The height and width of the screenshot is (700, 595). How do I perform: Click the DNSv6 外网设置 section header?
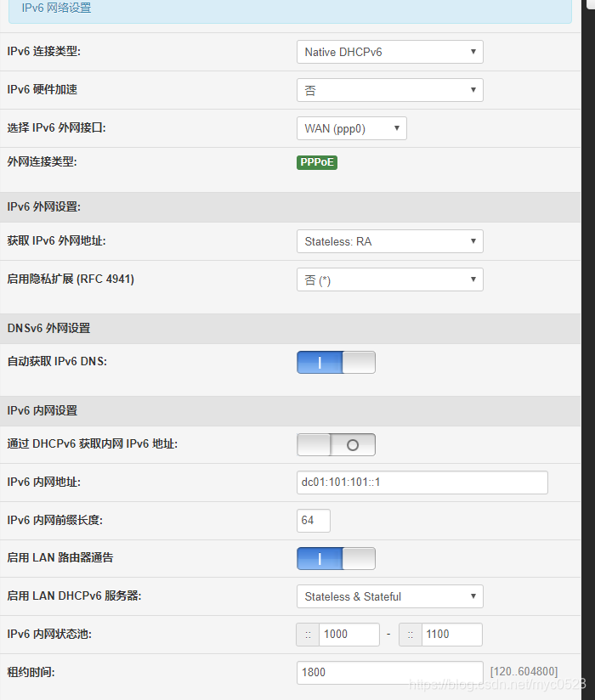click(291, 329)
